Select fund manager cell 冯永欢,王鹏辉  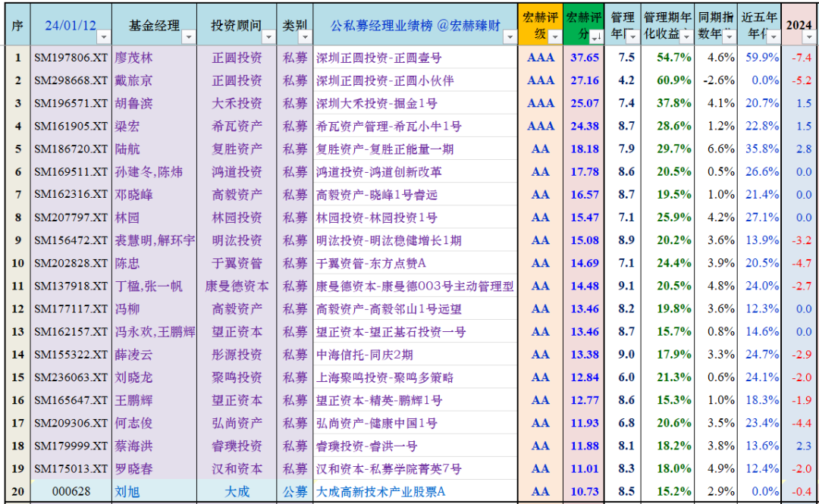point(155,332)
